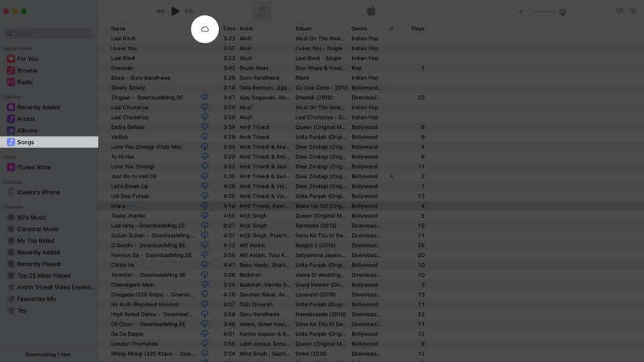Select Songs in Library

pos(49,142)
